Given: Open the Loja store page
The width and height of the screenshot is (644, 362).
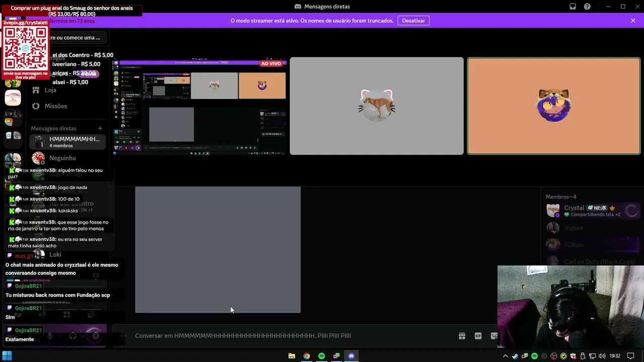Looking at the screenshot, I should coord(68,90).
